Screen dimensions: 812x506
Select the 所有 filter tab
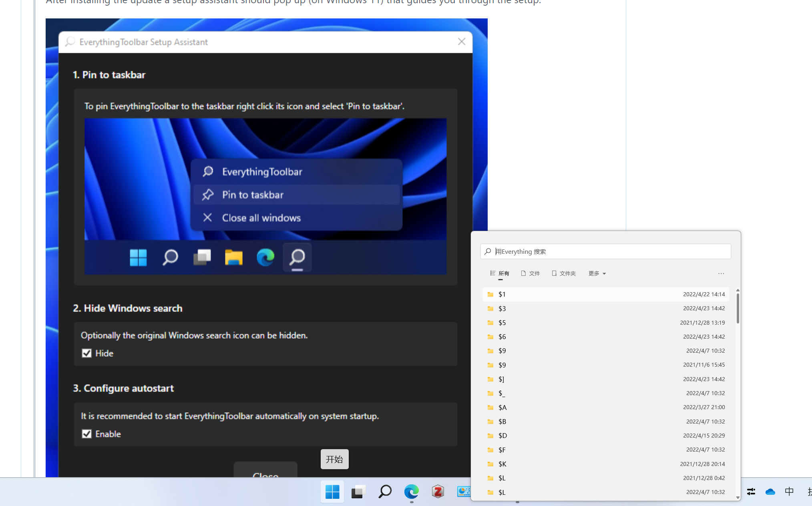(499, 273)
